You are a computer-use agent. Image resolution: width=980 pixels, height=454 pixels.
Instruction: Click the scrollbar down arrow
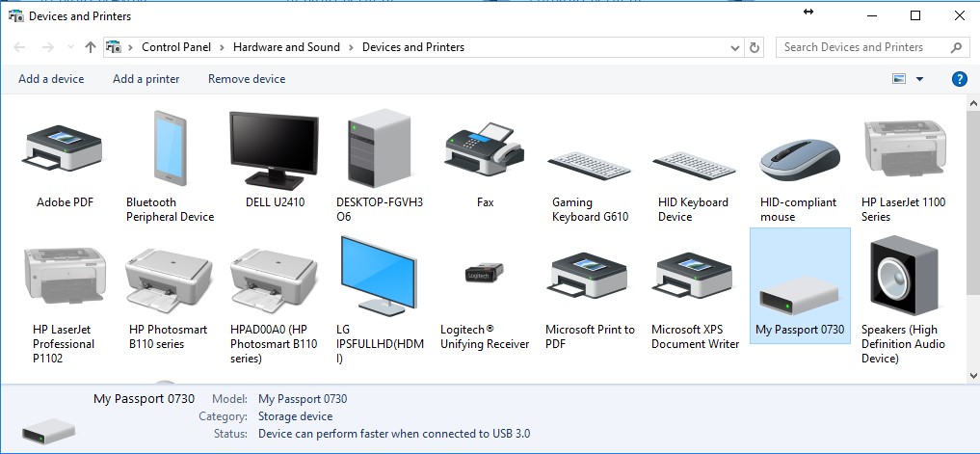click(x=973, y=376)
